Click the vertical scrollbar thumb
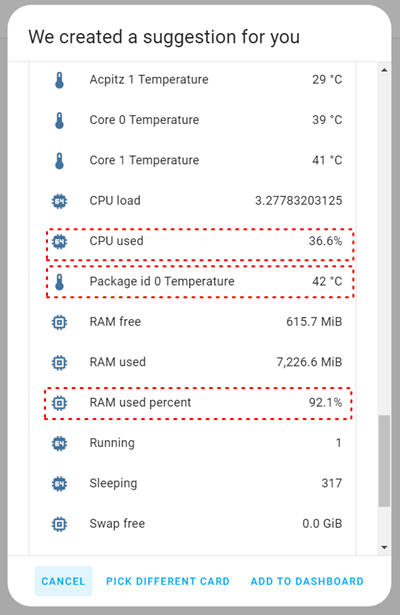This screenshot has height=615, width=400. 384,461
